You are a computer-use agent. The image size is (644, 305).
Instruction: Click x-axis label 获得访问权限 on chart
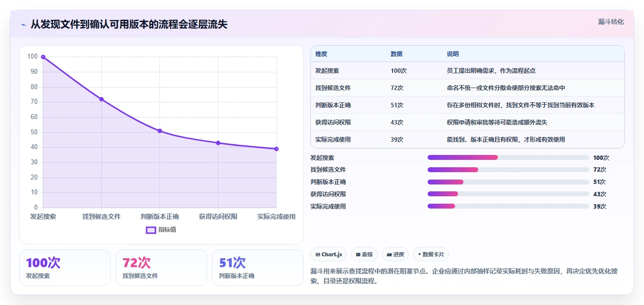point(218,216)
